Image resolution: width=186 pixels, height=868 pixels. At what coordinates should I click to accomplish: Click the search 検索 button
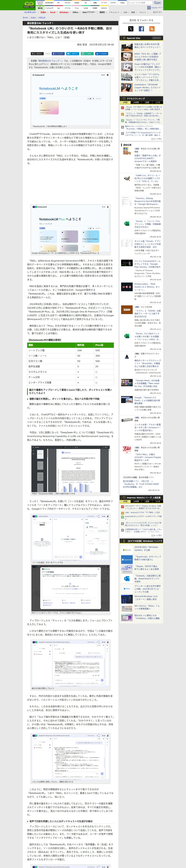158,3
